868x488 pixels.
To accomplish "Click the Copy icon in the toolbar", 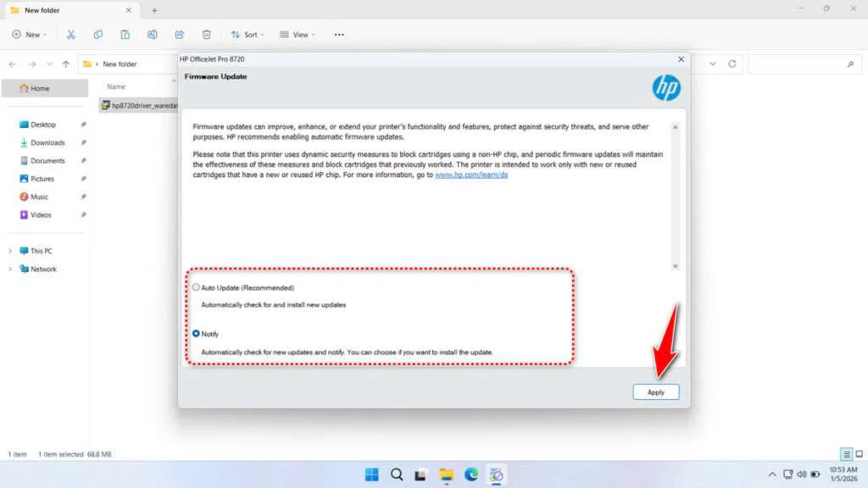I will coord(98,34).
